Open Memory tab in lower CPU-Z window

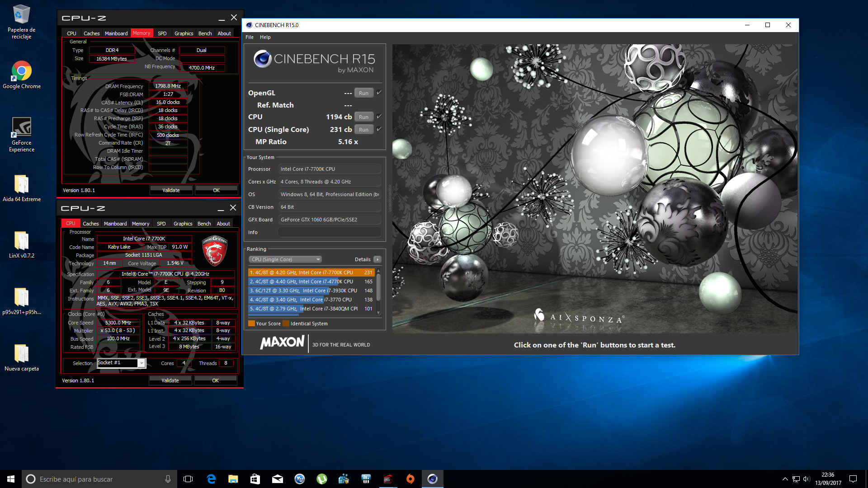141,224
